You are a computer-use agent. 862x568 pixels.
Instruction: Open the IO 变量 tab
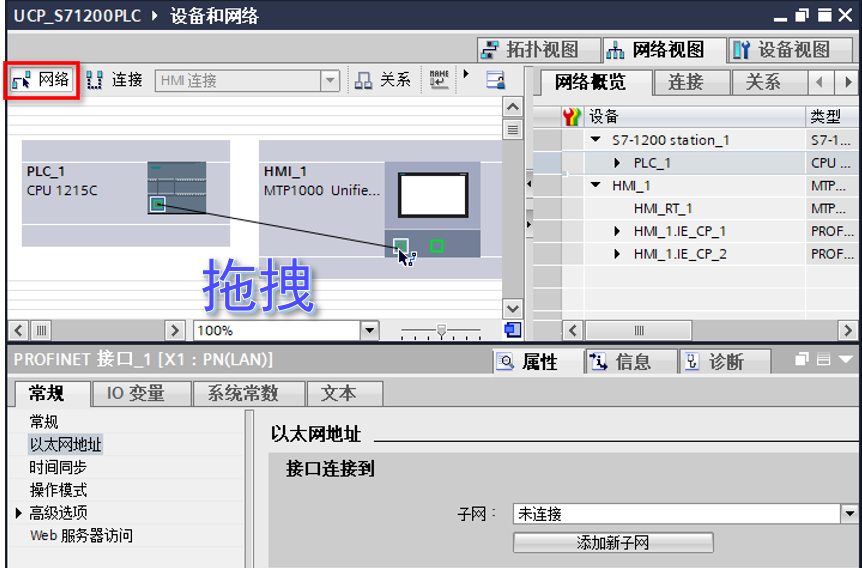[135, 393]
